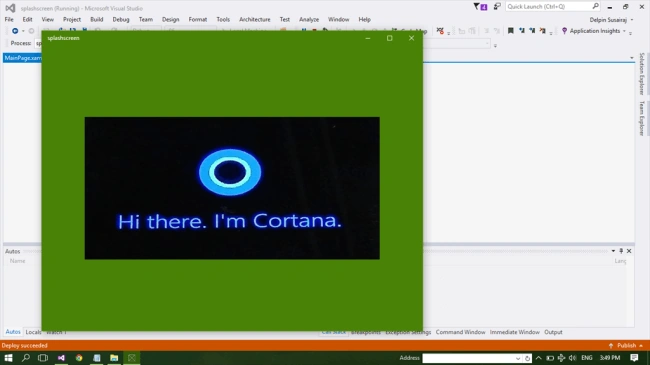650x365 pixels.
Task: Open Windows Start button
Action: (x=8, y=358)
